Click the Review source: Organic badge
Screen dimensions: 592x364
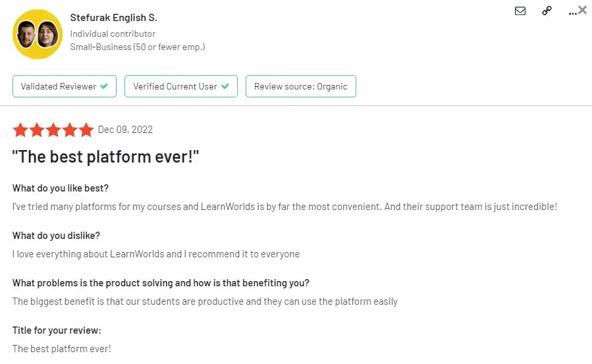(x=300, y=86)
